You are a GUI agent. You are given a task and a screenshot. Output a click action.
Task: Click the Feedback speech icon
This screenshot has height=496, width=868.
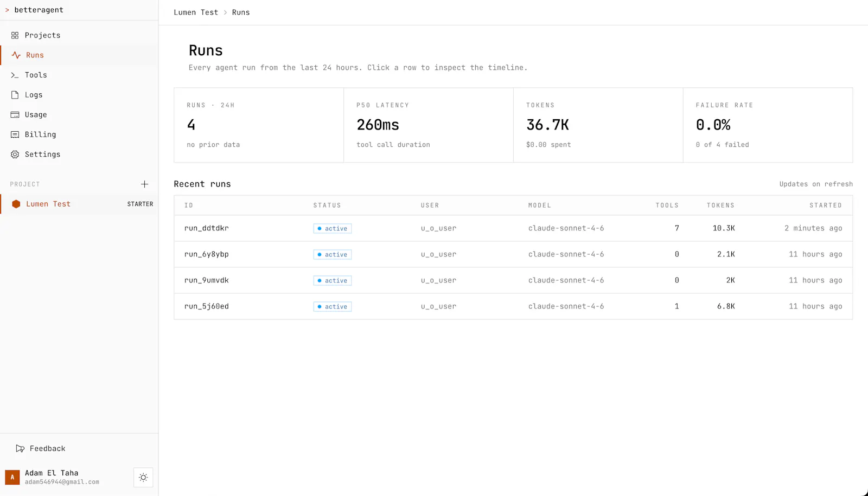point(20,449)
